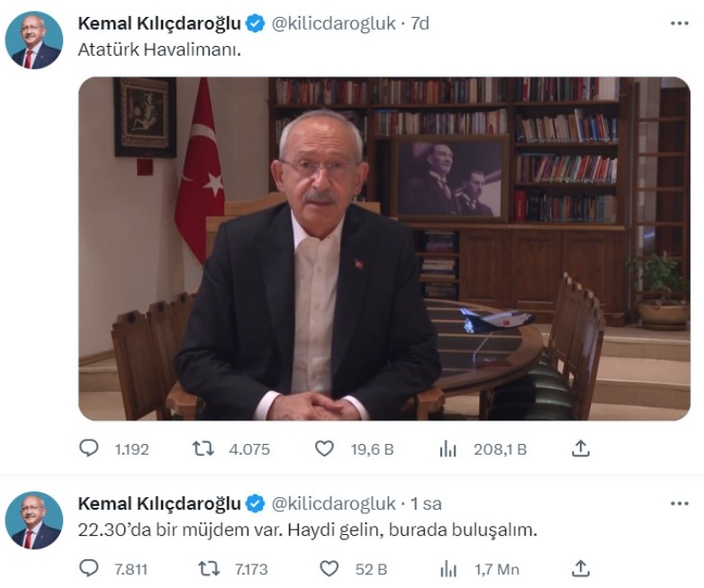Open the 7d timestamp link
Viewport: 704px width, 588px height.
point(420,23)
